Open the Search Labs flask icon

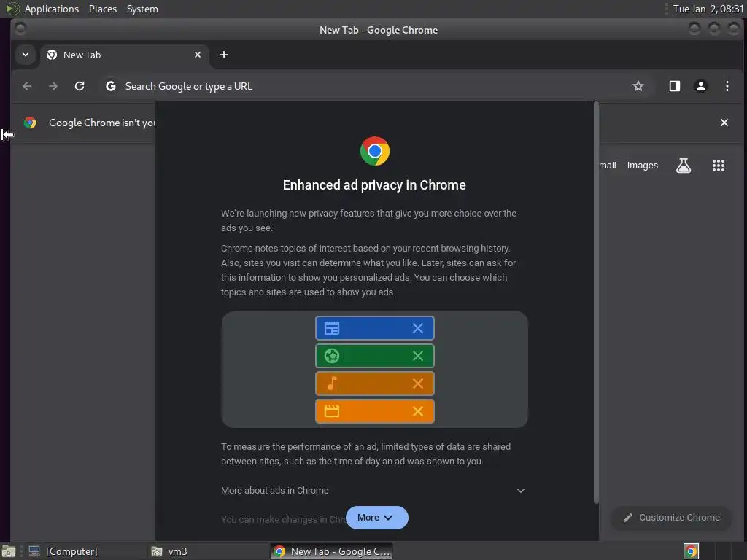click(x=684, y=166)
